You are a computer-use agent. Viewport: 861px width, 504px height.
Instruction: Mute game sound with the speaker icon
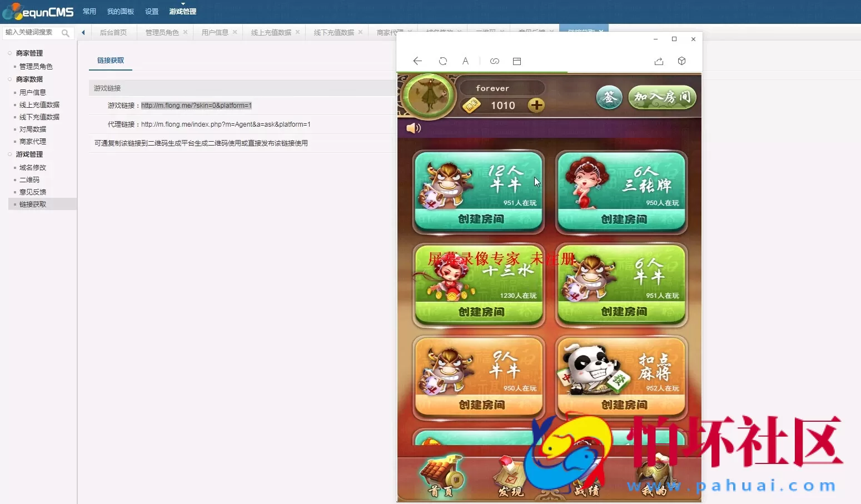coord(414,127)
